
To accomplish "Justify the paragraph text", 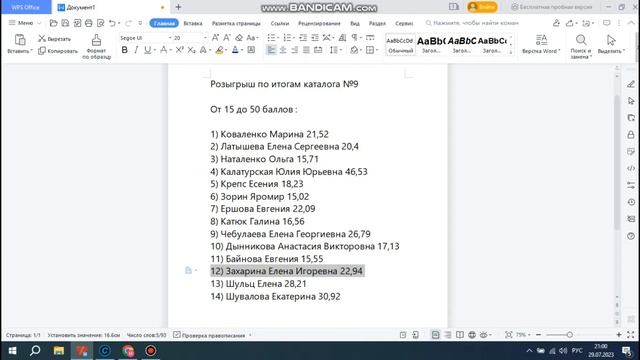I will point(306,50).
